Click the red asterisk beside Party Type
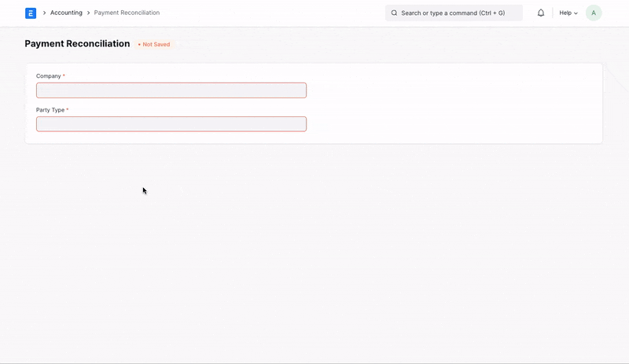This screenshot has width=629, height=364. tap(68, 110)
